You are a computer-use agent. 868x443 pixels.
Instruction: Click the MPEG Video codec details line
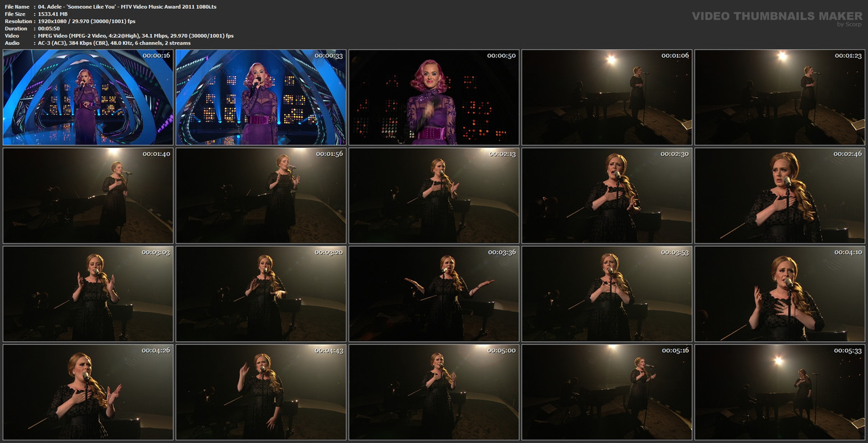[136, 35]
